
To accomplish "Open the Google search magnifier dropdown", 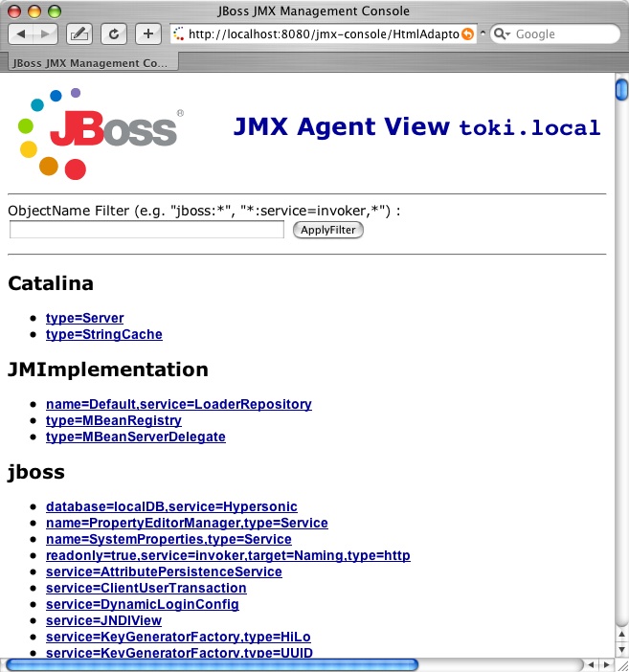I will point(502,34).
